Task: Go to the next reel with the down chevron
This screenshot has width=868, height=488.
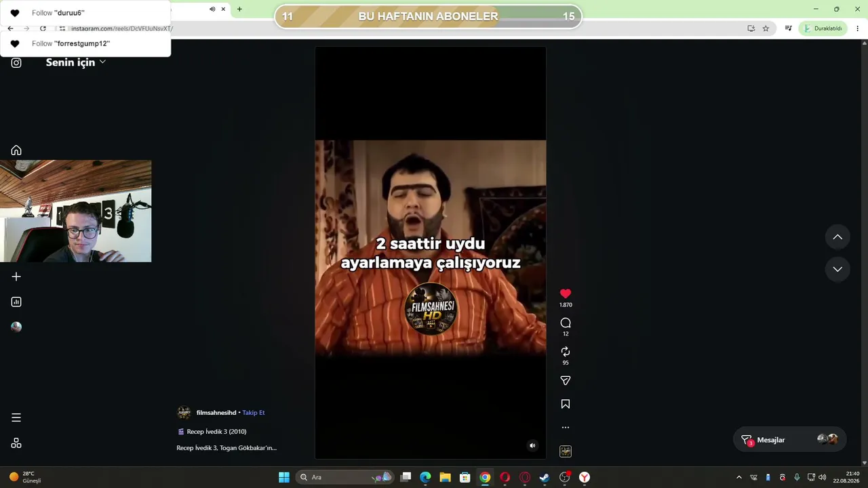Action: click(x=837, y=269)
